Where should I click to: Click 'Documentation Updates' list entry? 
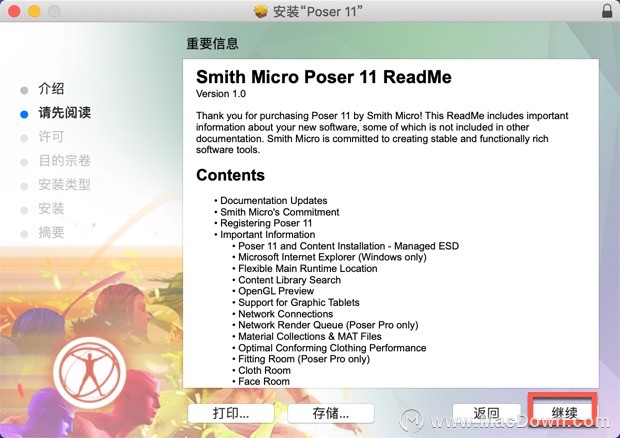coord(274,200)
